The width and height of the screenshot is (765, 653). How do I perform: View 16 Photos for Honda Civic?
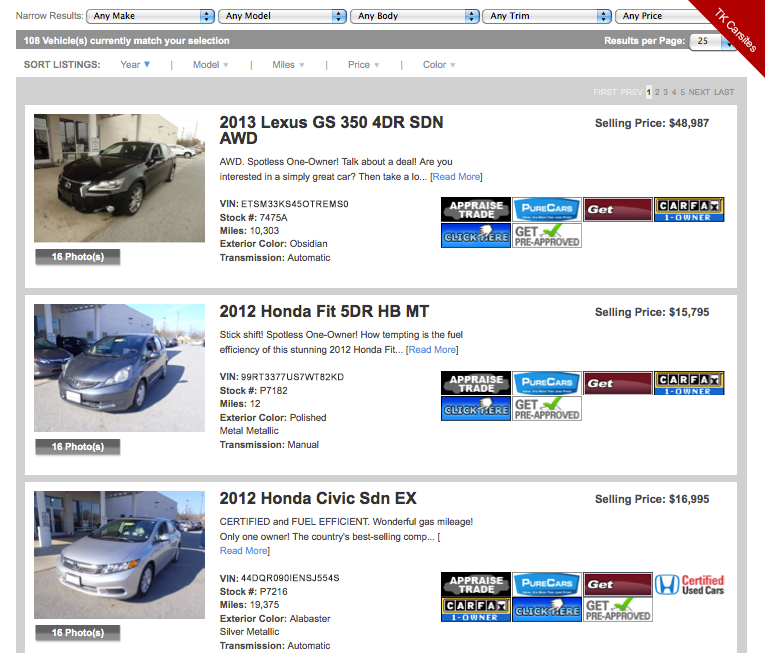coord(78,633)
